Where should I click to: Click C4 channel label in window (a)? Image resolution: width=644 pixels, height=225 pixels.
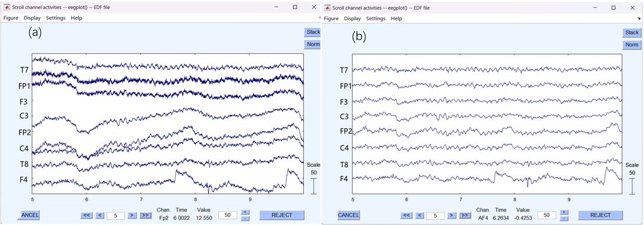[24, 148]
